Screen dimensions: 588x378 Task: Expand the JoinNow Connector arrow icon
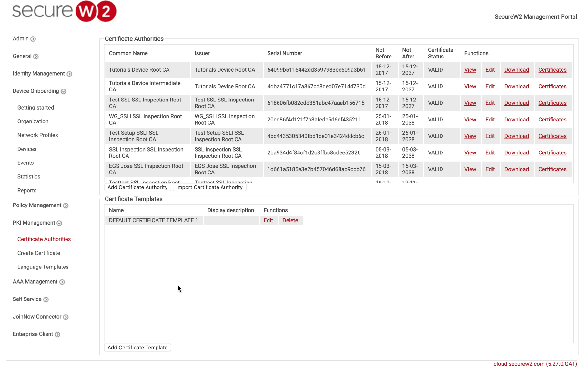point(66,317)
